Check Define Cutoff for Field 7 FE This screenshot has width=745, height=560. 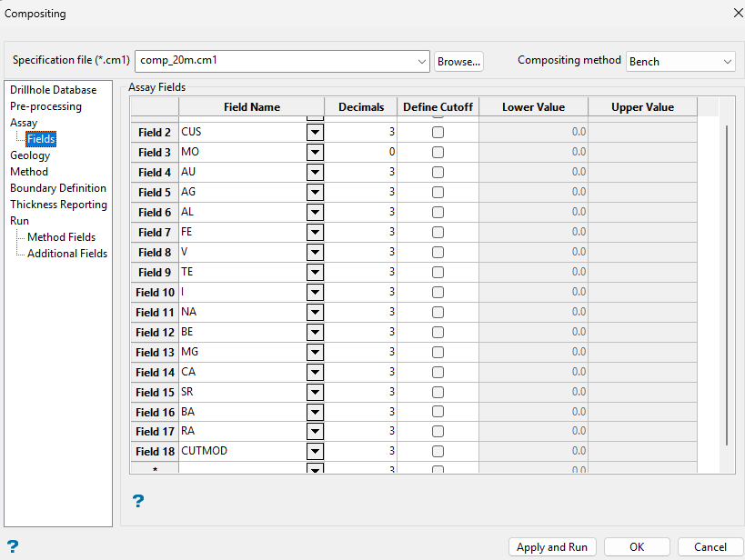tap(438, 232)
